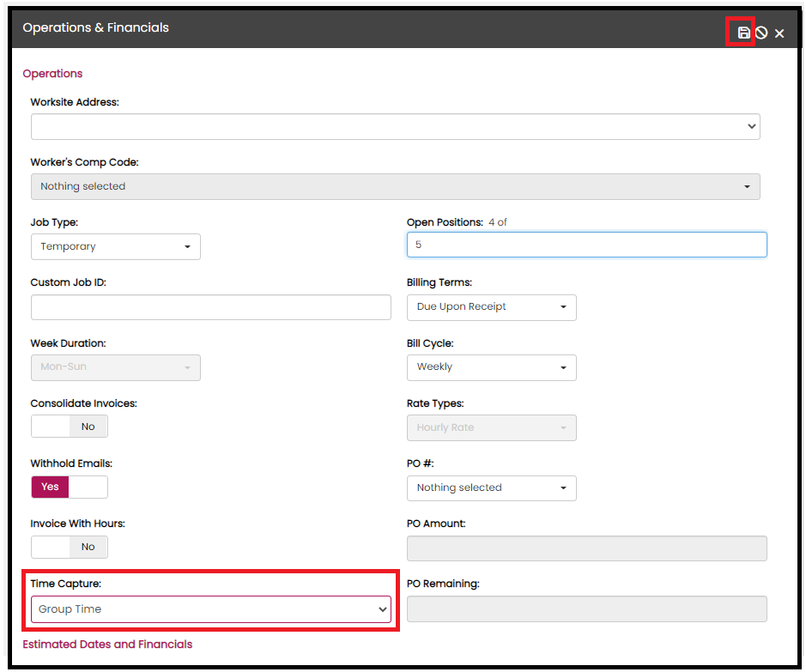This screenshot has height=672, width=806.
Task: Open the disabled Week Duration dropdown
Action: [x=116, y=367]
